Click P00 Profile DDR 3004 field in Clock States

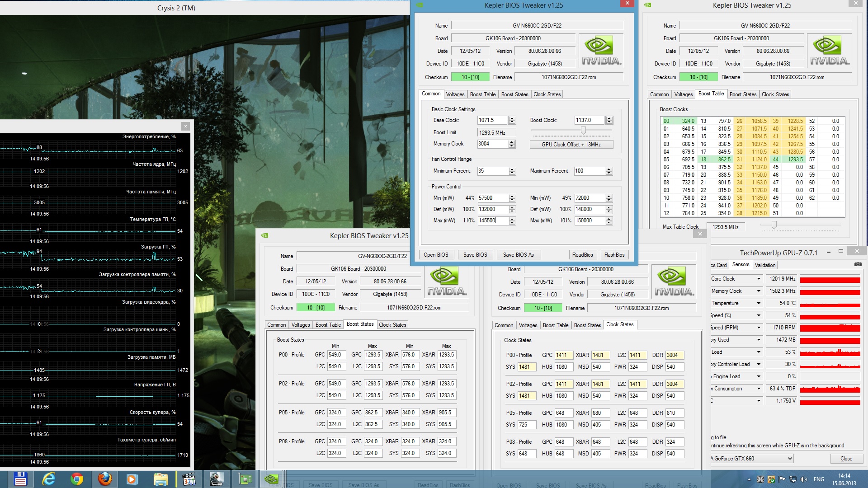674,355
